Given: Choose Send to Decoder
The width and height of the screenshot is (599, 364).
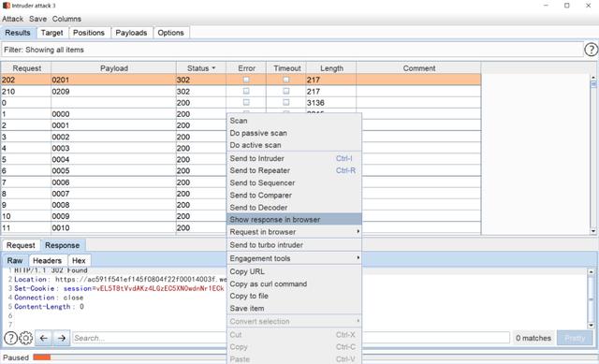Looking at the screenshot, I should [294, 208].
